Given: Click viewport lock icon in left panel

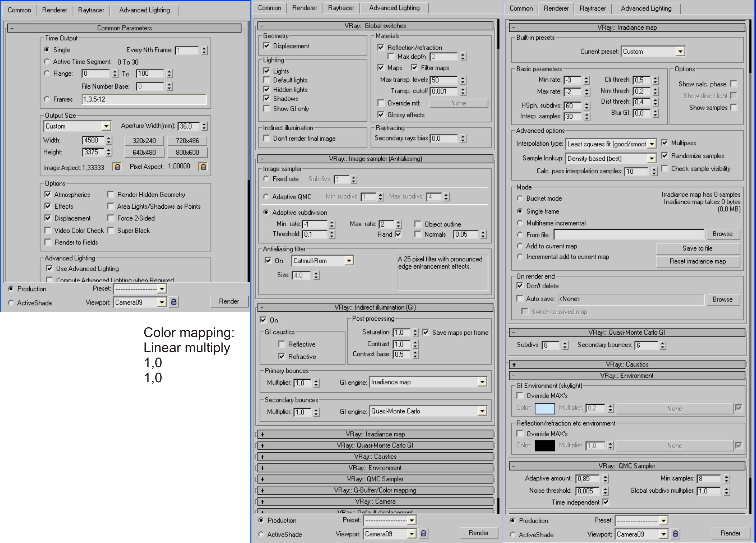Looking at the screenshot, I should pyautogui.click(x=174, y=302).
